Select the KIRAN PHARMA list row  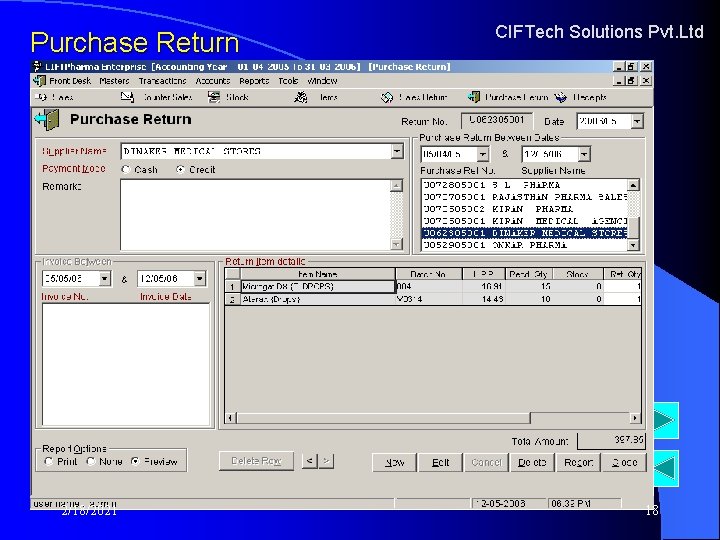point(524,209)
